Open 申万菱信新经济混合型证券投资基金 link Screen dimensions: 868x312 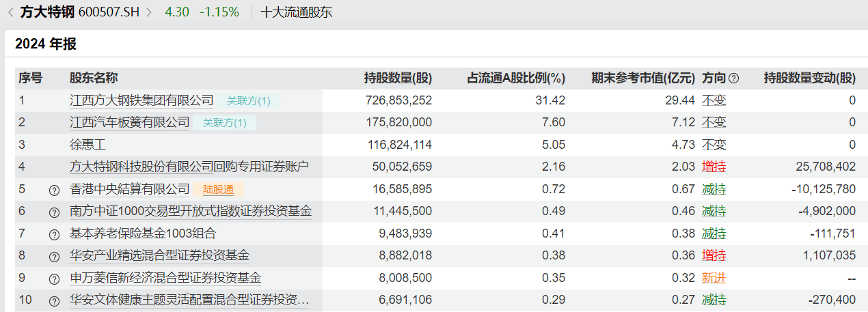click(165, 278)
